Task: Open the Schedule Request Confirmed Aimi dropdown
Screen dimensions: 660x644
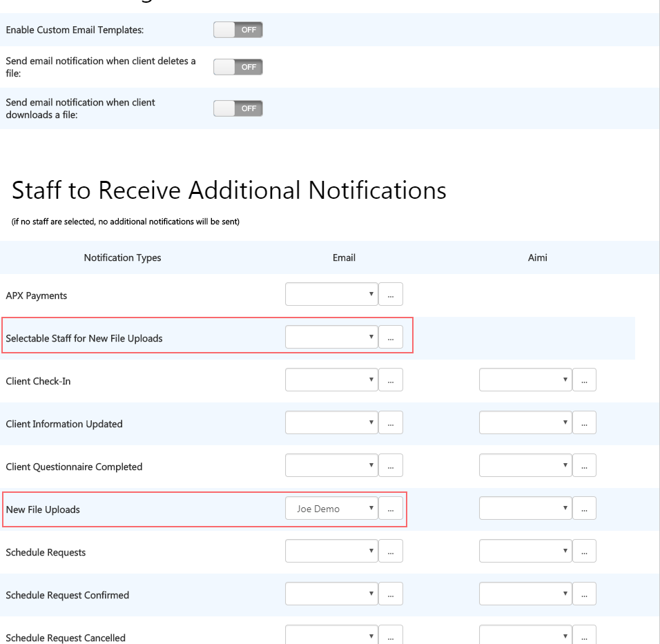Action: (x=525, y=594)
